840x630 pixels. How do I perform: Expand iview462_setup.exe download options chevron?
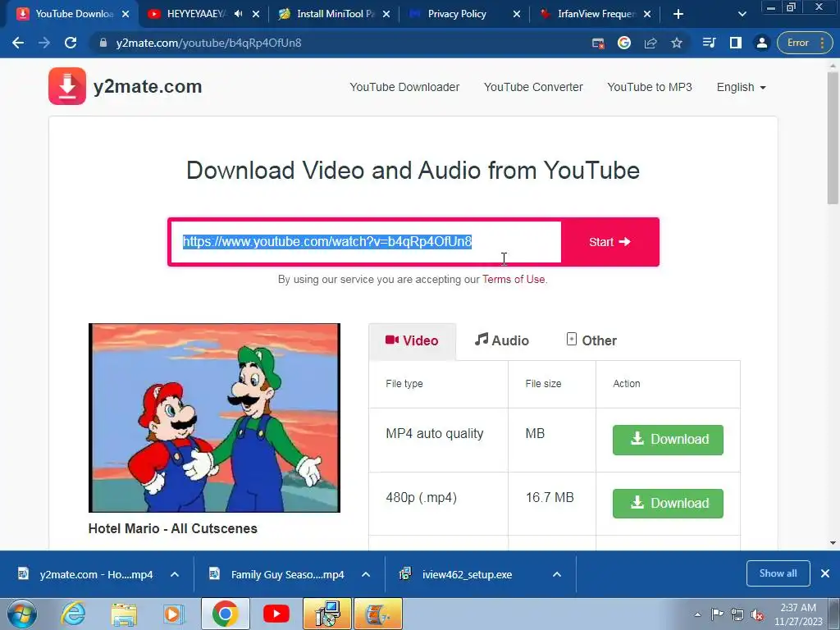point(557,574)
